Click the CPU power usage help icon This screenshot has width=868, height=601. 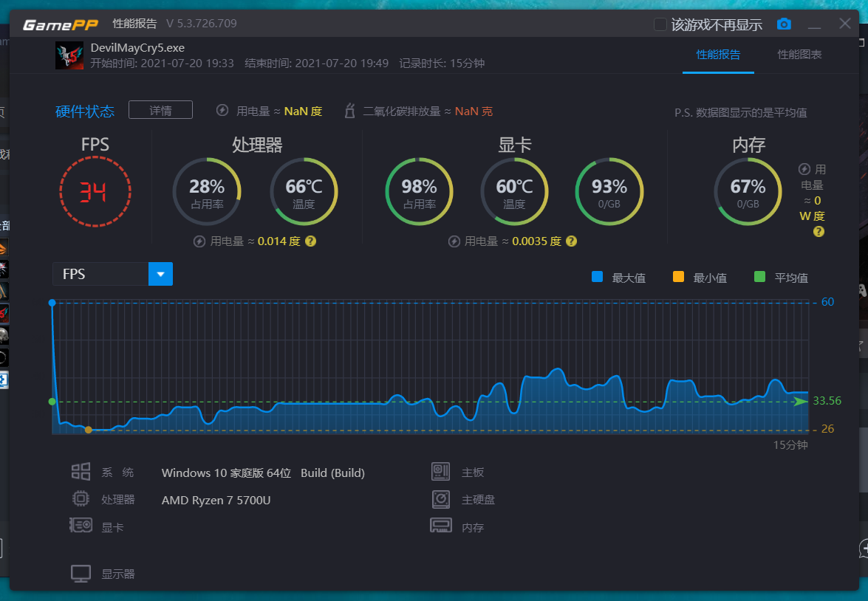pyautogui.click(x=311, y=241)
